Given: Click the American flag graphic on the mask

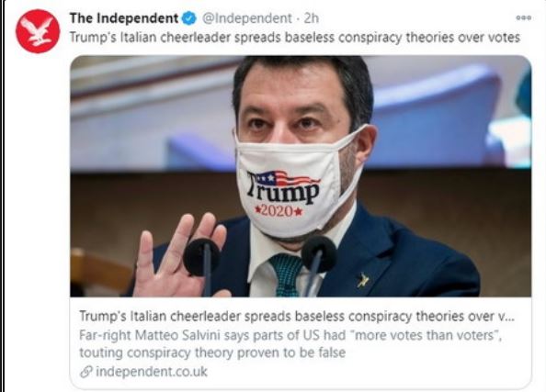Looking at the screenshot, I should click(x=286, y=179).
